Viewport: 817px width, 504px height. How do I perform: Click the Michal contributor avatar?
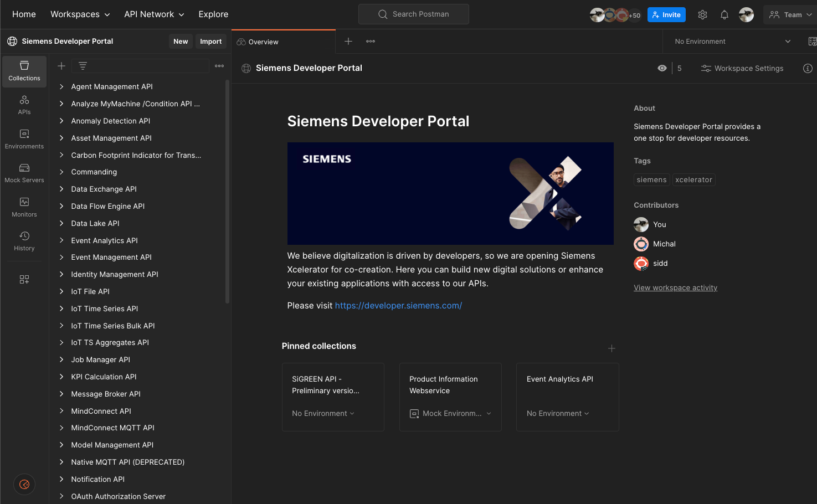641,244
